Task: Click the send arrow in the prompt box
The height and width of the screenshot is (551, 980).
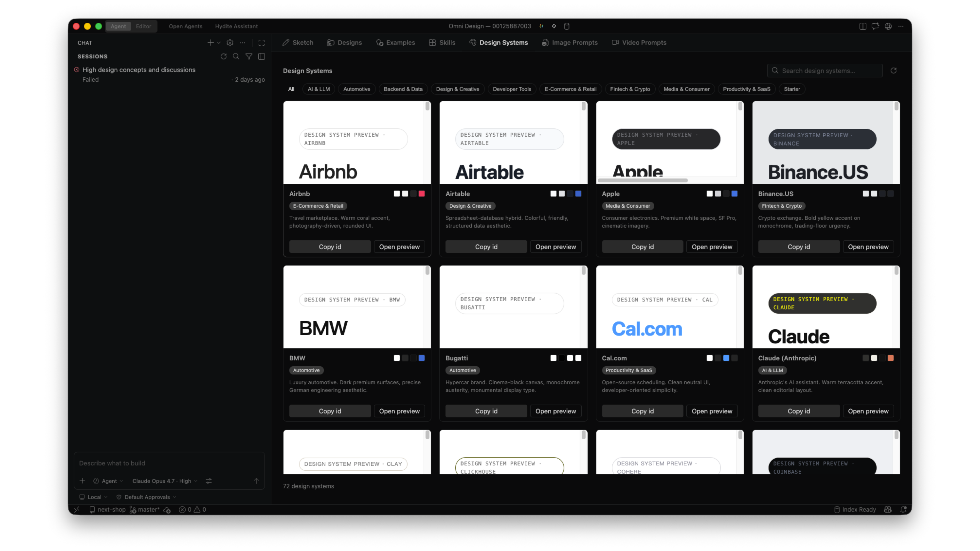Action: pyautogui.click(x=256, y=481)
